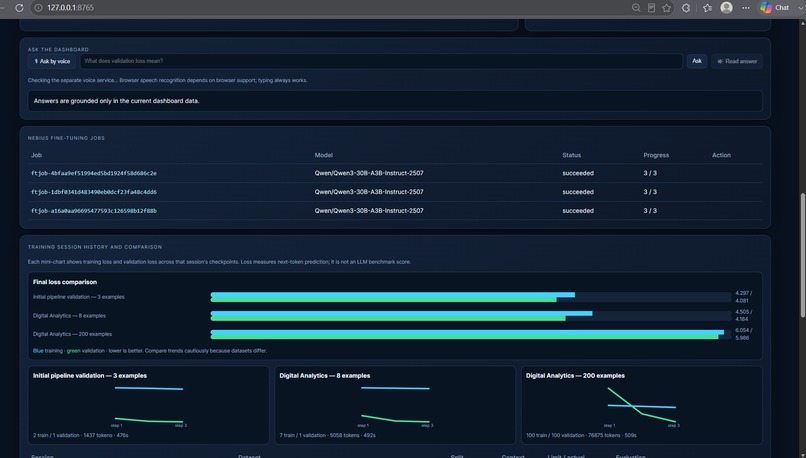Click the blue/green legend note below bars
Viewport: 806px width, 458px height.
150,351
